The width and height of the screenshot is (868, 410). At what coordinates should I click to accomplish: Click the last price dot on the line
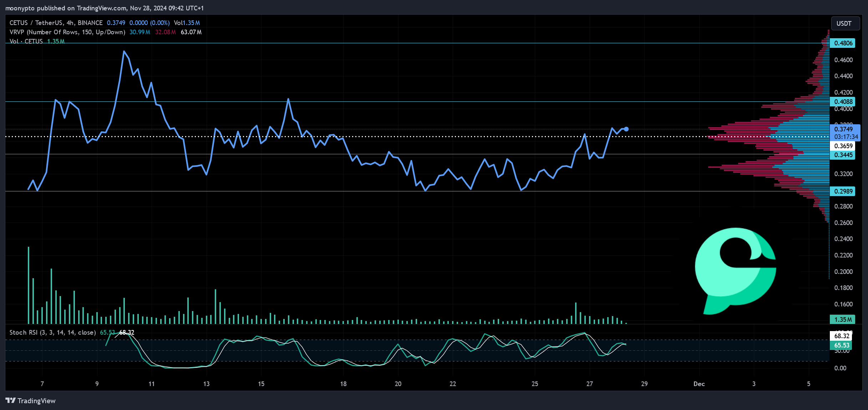pyautogui.click(x=626, y=129)
